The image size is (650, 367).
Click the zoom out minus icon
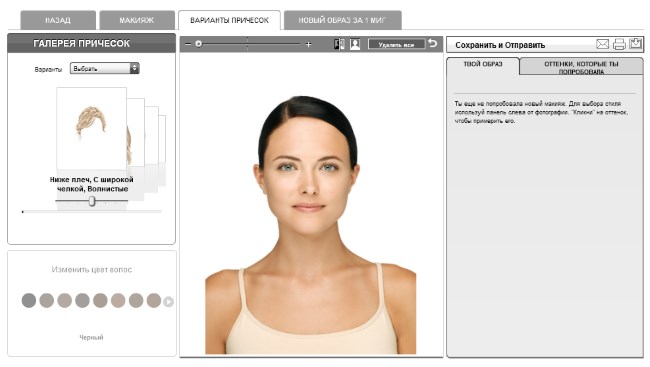coord(188,44)
